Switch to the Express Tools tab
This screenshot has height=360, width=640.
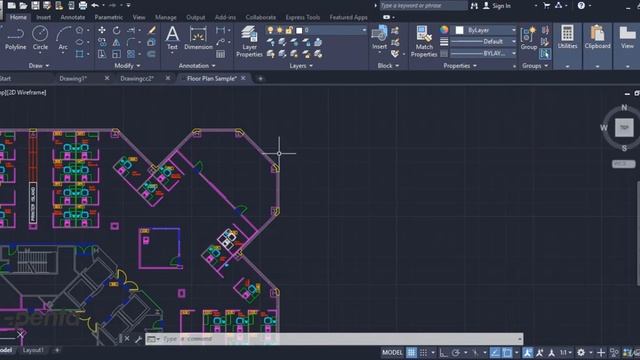point(302,17)
